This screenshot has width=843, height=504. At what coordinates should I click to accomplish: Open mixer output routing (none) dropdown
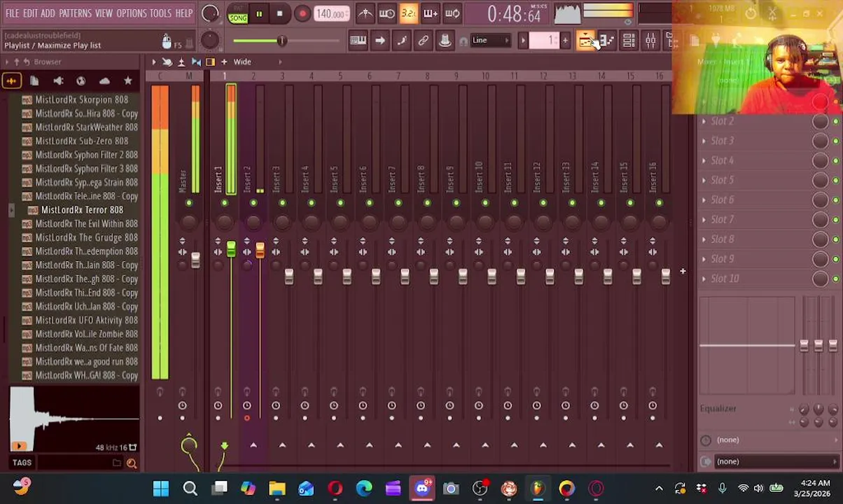[769, 461]
